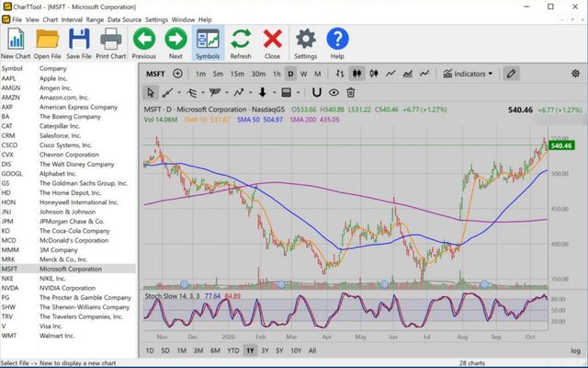This screenshot has width=588, height=368.
Task: Click the MSFT symbol field in chart toolbar
Action: pos(155,74)
